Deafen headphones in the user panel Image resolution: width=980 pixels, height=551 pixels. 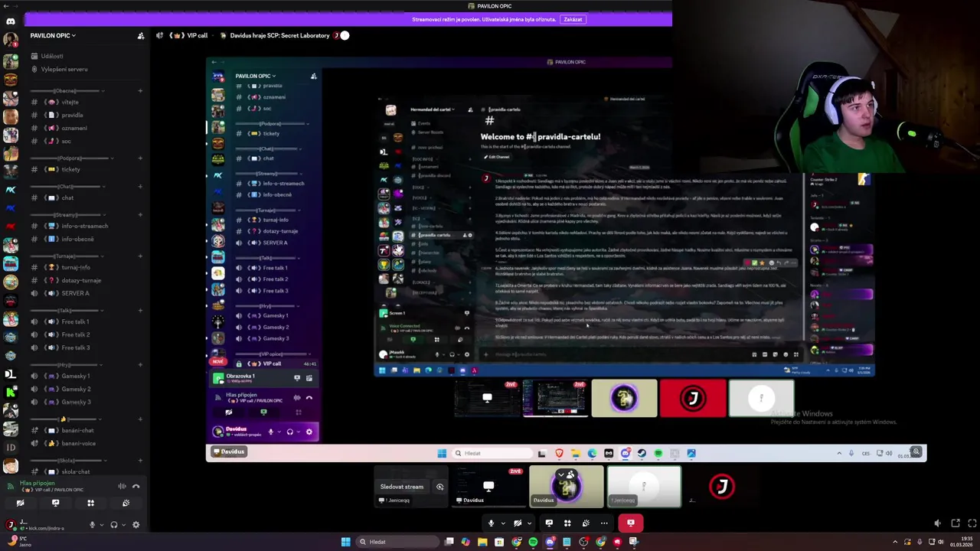click(x=114, y=525)
